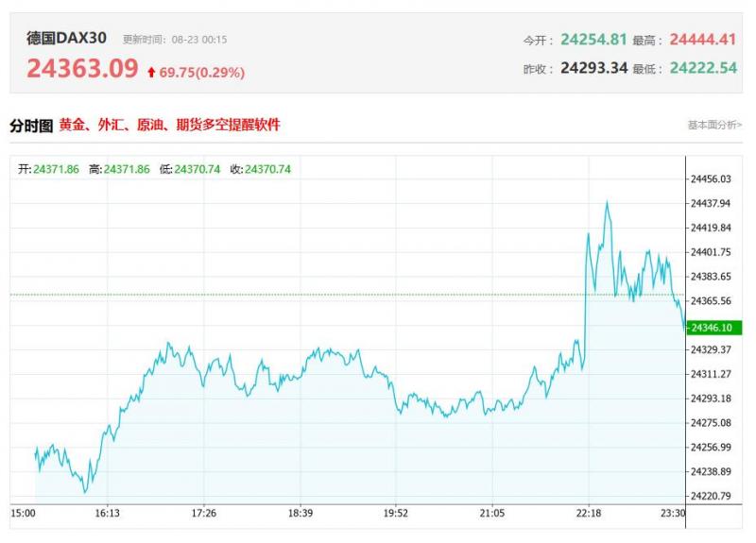The height and width of the screenshot is (543, 756).
Task: Click the red up arrow beside 69.75
Action: point(151,73)
